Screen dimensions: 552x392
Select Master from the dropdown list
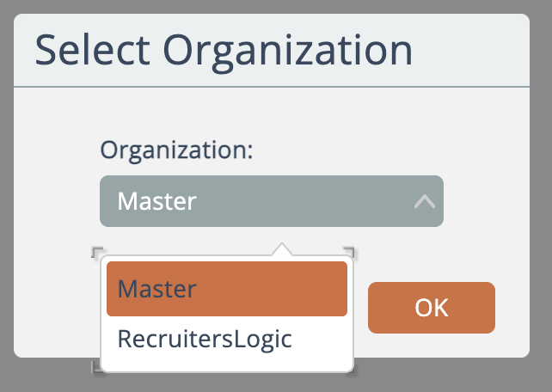point(226,289)
